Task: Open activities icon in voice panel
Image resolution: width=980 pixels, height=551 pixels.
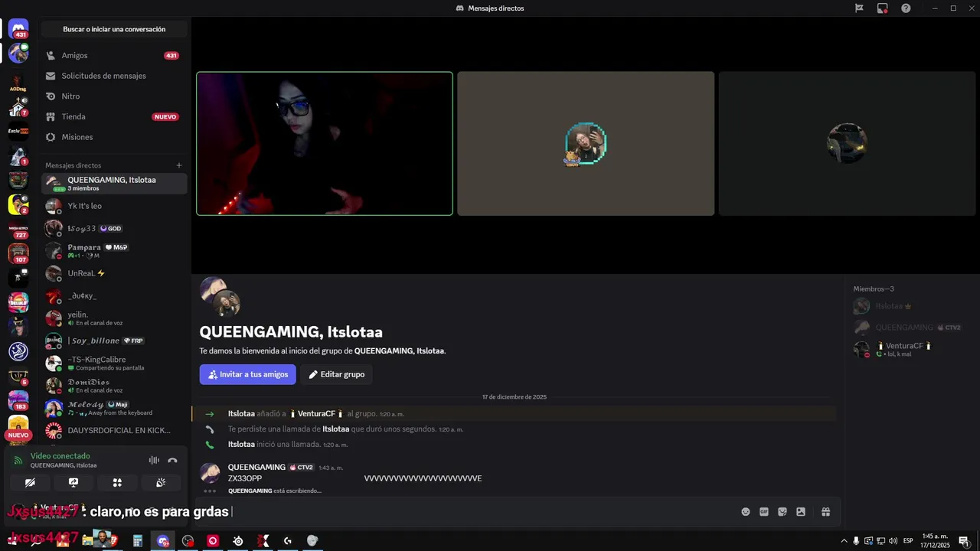Action: point(117,482)
